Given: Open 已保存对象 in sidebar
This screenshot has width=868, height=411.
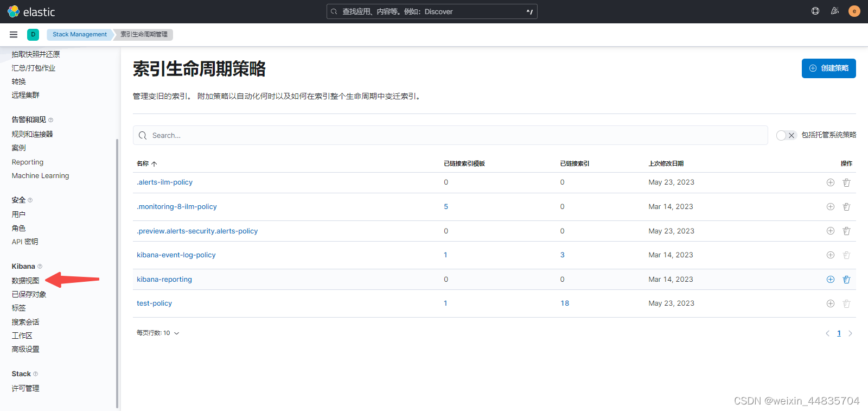Looking at the screenshot, I should (29, 294).
